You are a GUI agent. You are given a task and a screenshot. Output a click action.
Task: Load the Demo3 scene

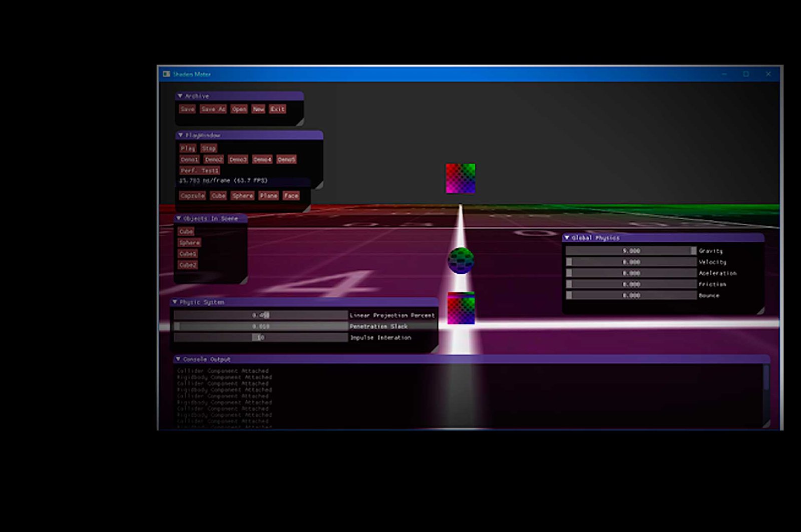coord(238,160)
